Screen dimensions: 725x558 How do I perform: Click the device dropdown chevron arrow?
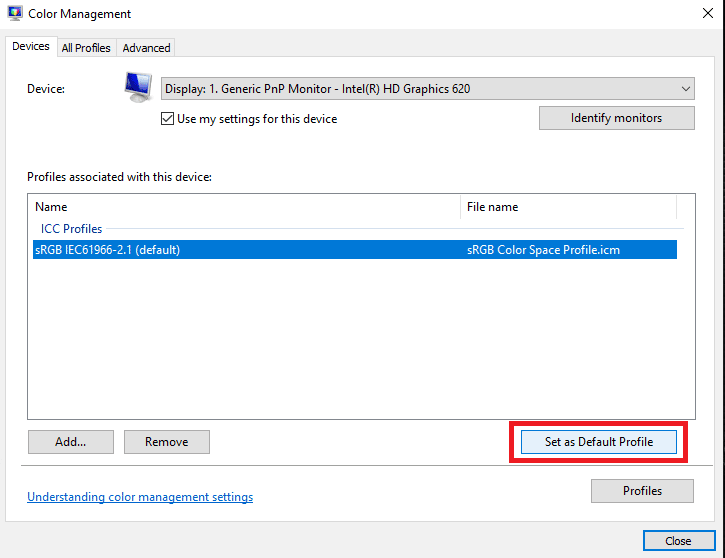click(x=686, y=89)
